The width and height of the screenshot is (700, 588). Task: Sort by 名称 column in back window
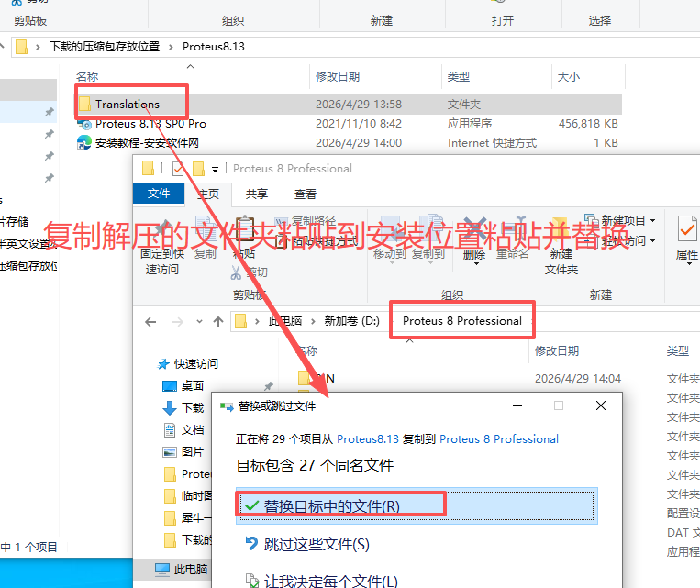87,77
